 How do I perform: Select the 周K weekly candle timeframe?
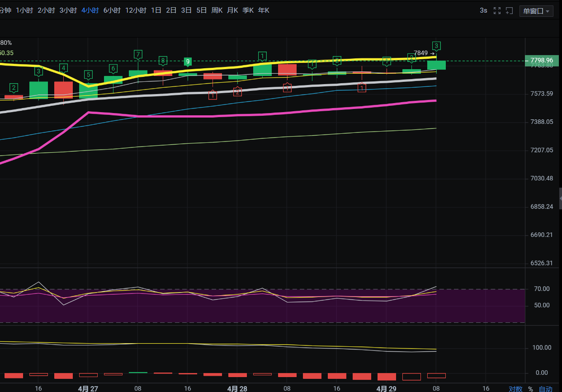tap(217, 10)
